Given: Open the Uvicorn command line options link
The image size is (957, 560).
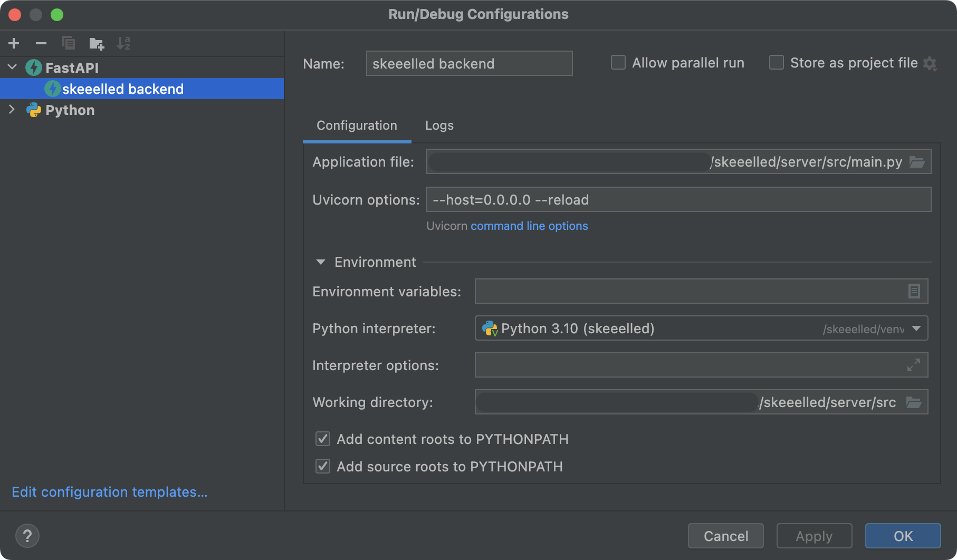Looking at the screenshot, I should [529, 226].
